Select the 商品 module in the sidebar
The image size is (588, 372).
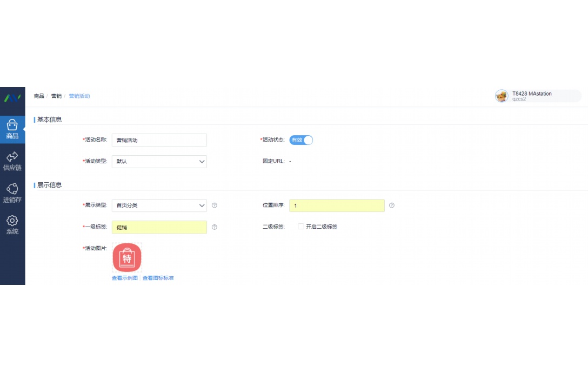click(x=12, y=130)
